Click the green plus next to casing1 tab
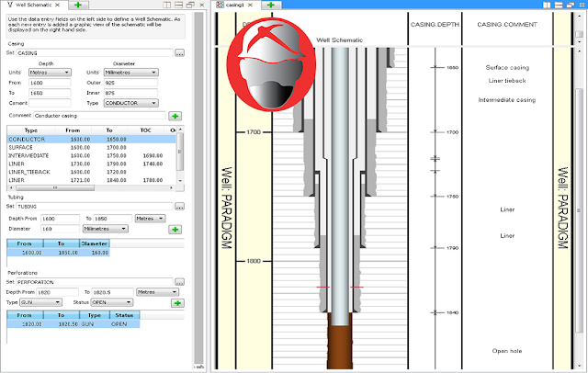Screen dimensions: 588x373 (x=271, y=5)
